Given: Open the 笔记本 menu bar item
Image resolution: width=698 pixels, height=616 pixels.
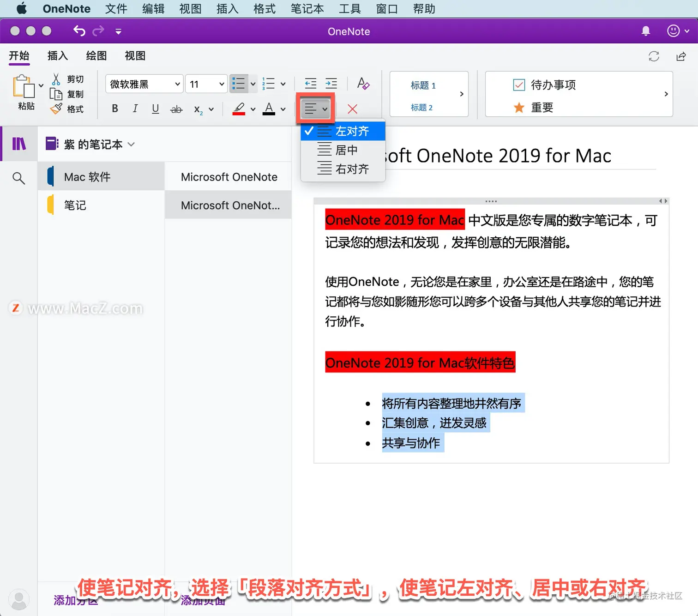Looking at the screenshot, I should [307, 8].
